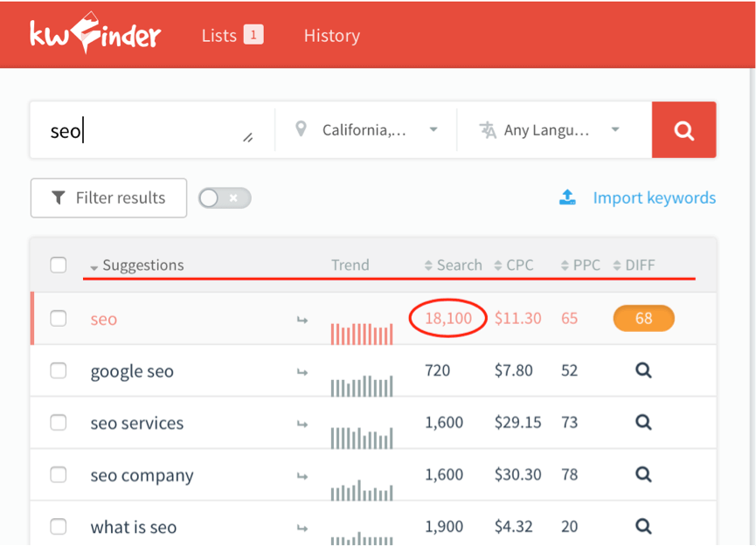Click the difficulty magnifier for seo services
Viewport: 756px width, 546px height.
click(643, 423)
